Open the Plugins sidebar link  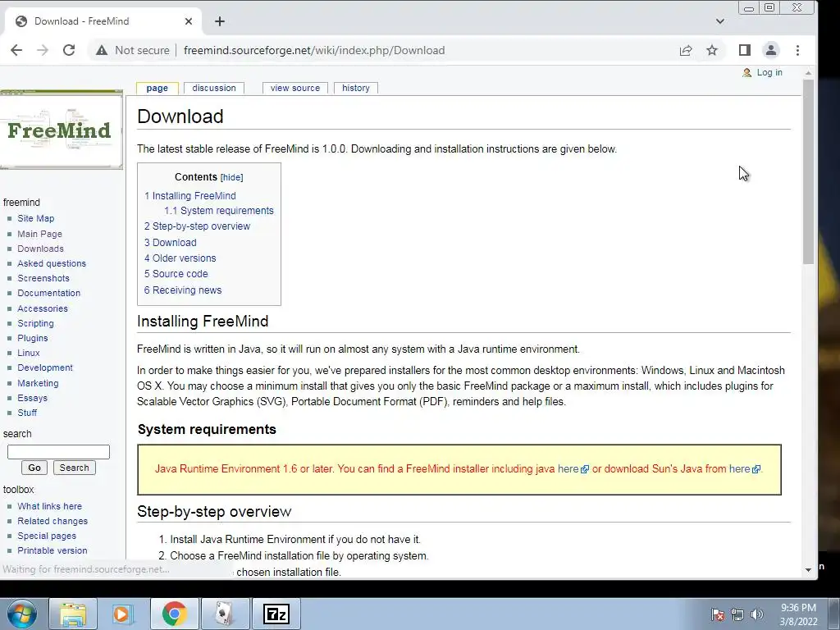pyautogui.click(x=33, y=338)
